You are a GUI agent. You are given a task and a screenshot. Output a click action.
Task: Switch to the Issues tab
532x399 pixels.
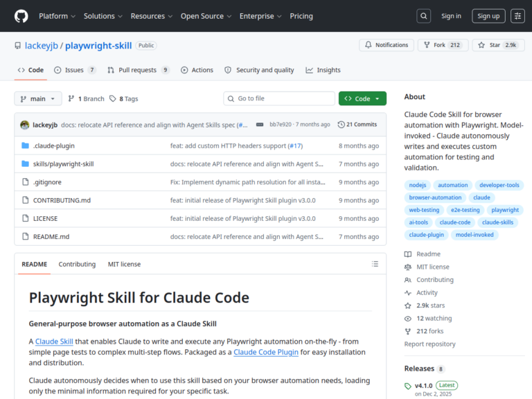75,70
